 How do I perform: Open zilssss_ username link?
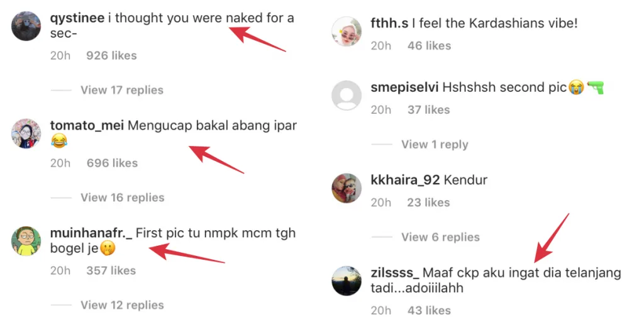(x=395, y=274)
